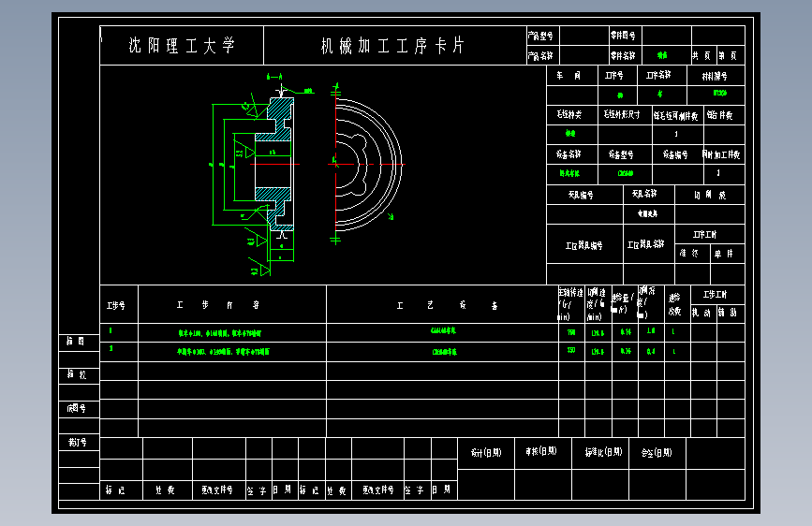Viewport: 812px width, 526px height.
Task: Click the 毛坯种类 header cell
Action: [x=571, y=114]
